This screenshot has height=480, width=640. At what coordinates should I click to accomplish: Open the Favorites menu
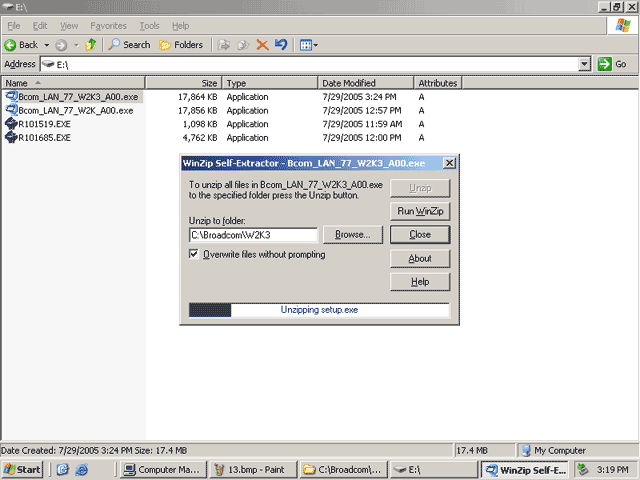click(x=109, y=26)
